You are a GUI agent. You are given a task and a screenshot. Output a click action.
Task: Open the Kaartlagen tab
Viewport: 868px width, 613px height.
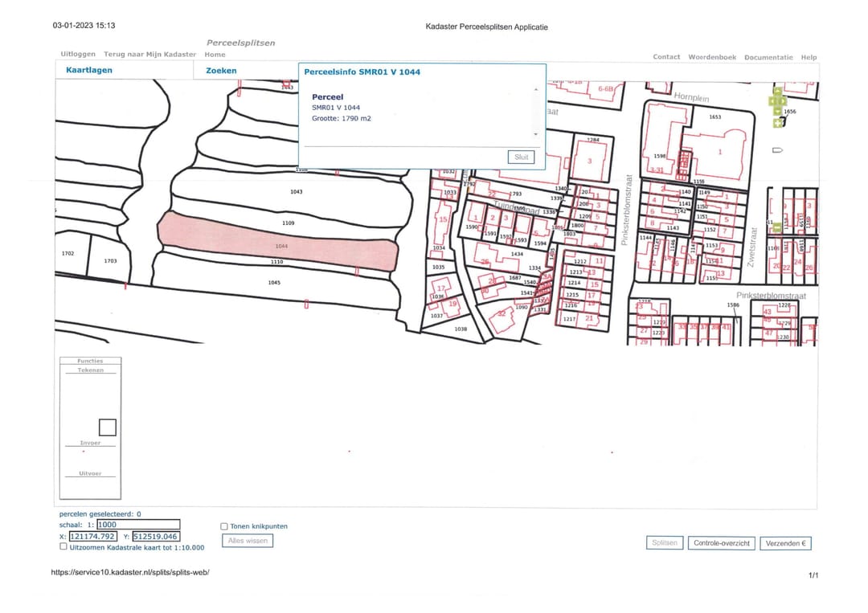pyautogui.click(x=88, y=71)
